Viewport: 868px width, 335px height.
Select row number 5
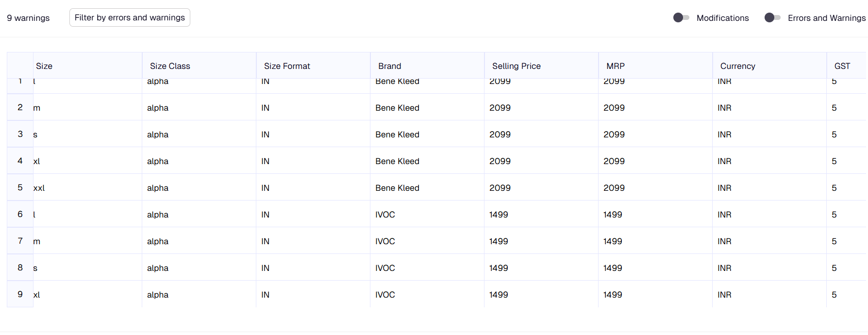(x=20, y=187)
